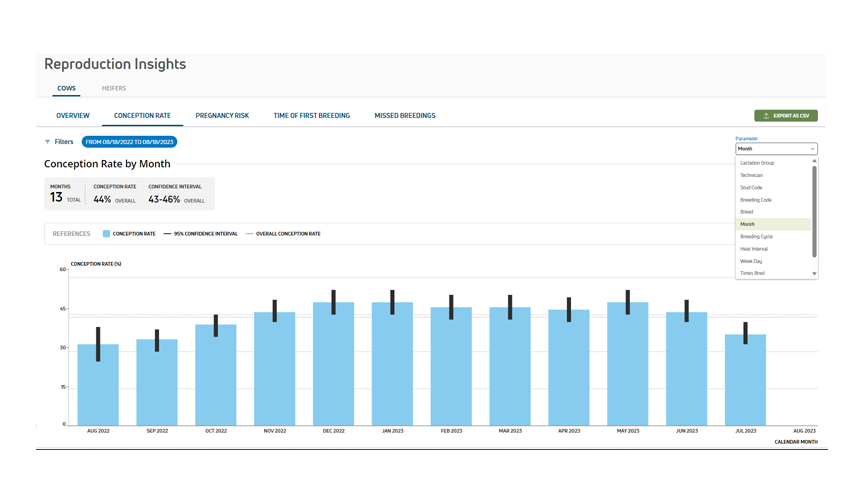Go to the Missed Breedings tab

405,116
